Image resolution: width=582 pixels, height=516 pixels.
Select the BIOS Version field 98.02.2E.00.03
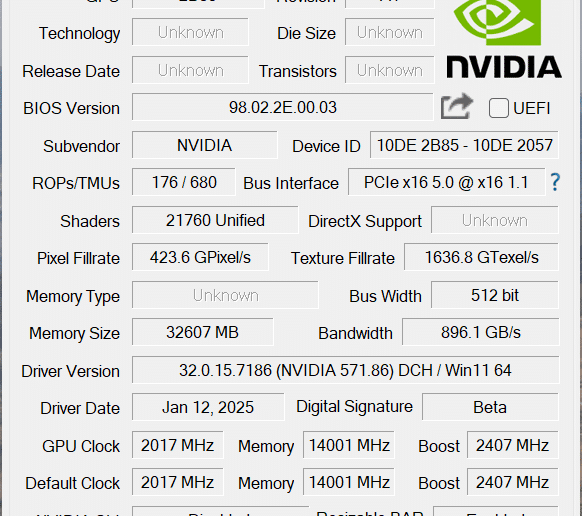tap(282, 107)
